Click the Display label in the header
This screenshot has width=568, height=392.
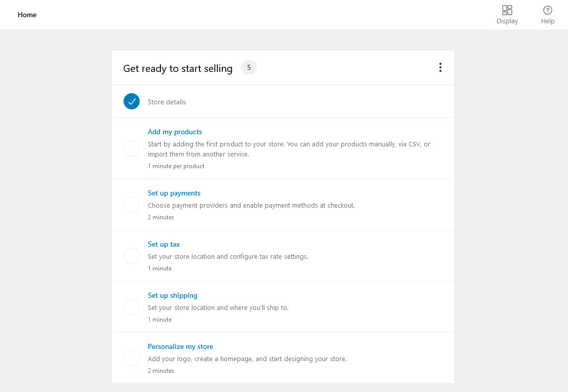click(x=507, y=21)
